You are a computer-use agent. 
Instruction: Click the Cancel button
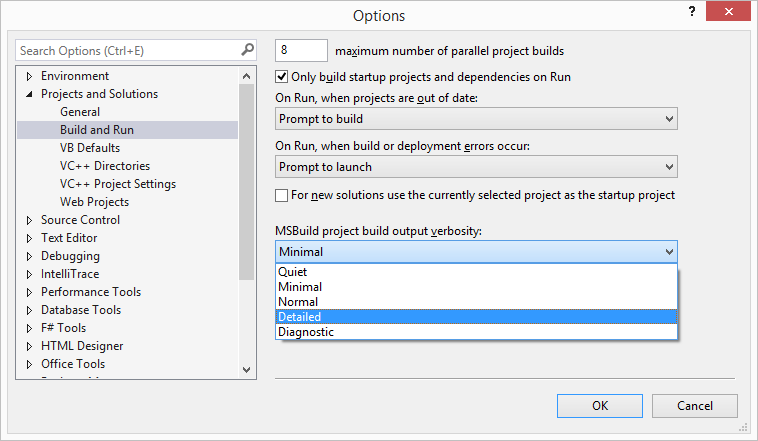coord(695,405)
